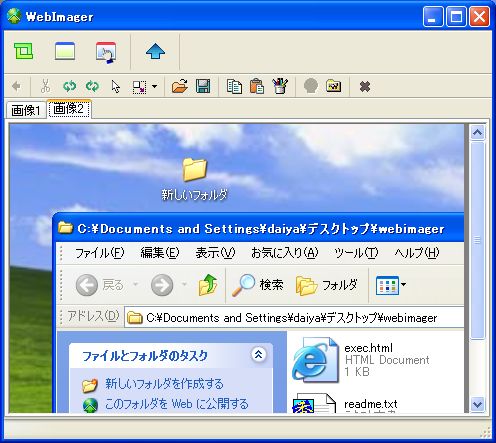
Task: Click the gray speech balloon icon
Action: click(x=311, y=86)
